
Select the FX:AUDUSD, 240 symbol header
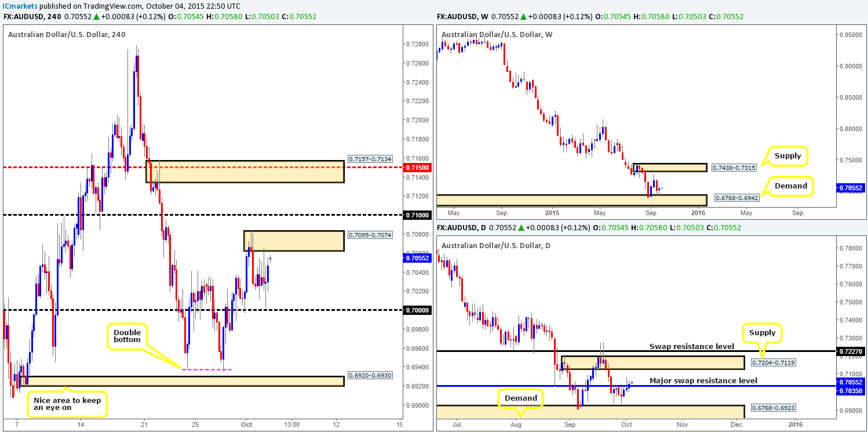pos(32,17)
